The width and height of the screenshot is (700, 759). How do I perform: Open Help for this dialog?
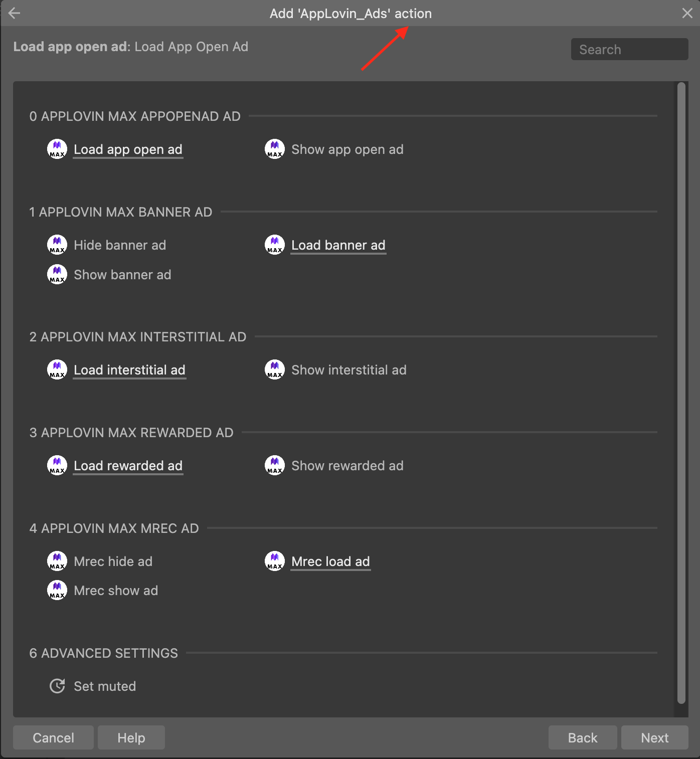tap(131, 737)
